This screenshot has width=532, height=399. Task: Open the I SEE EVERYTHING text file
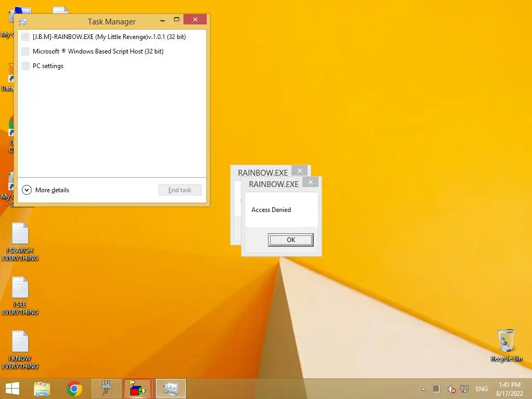click(x=20, y=296)
